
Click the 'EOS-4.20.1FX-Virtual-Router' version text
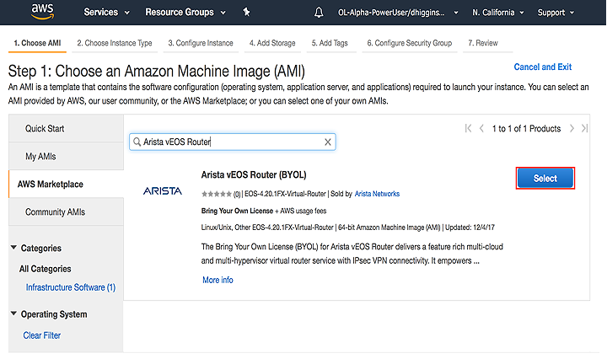285,194
